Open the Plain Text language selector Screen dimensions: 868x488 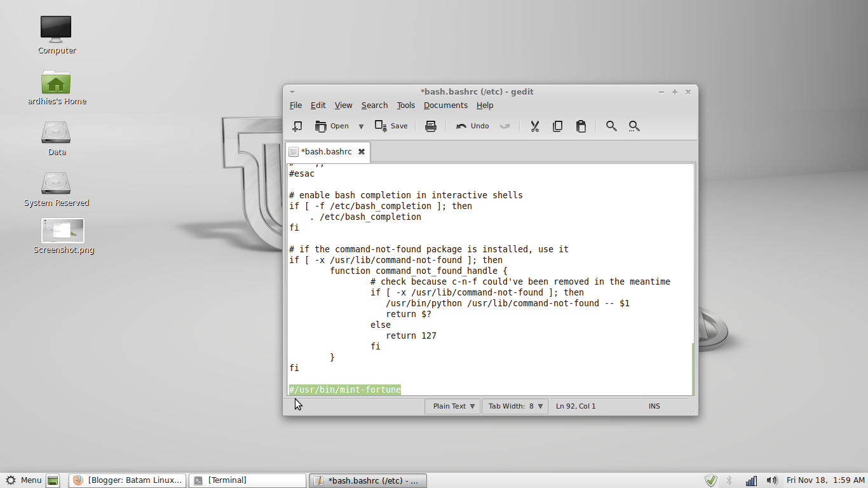452,406
